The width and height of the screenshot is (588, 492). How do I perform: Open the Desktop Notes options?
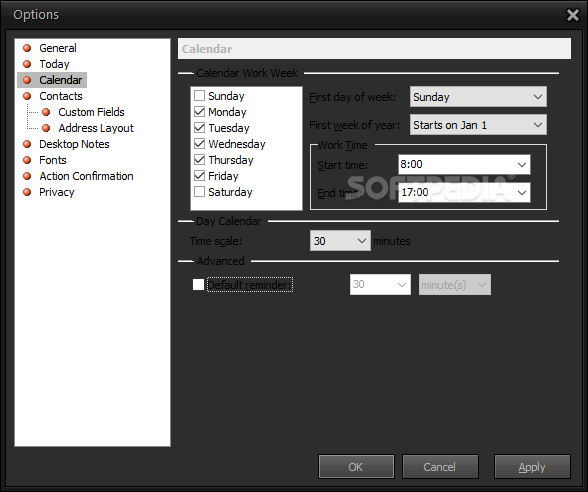click(x=74, y=144)
